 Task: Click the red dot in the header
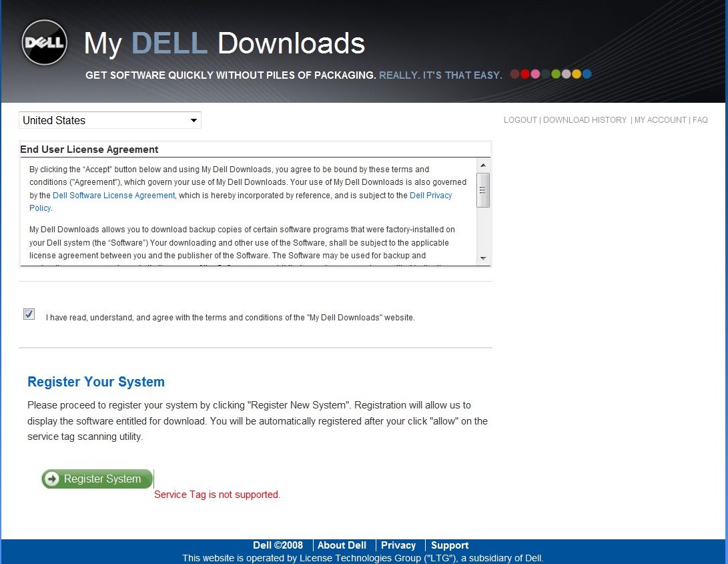[525, 74]
